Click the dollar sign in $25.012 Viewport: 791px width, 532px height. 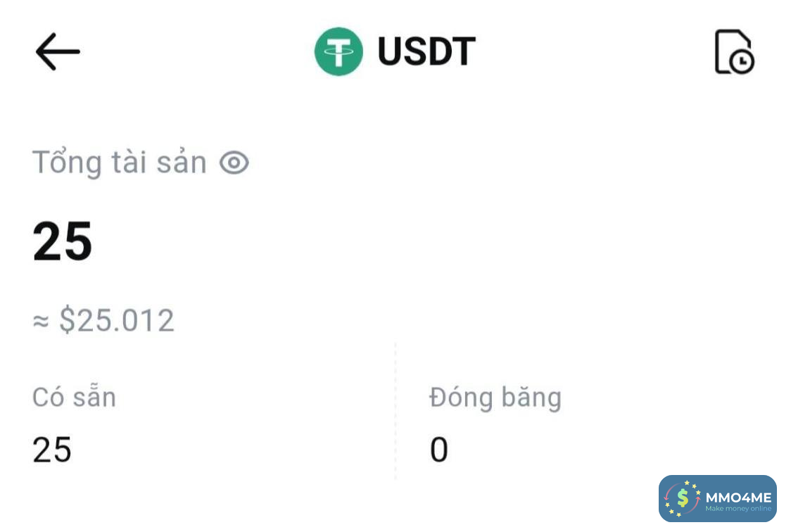click(x=67, y=321)
